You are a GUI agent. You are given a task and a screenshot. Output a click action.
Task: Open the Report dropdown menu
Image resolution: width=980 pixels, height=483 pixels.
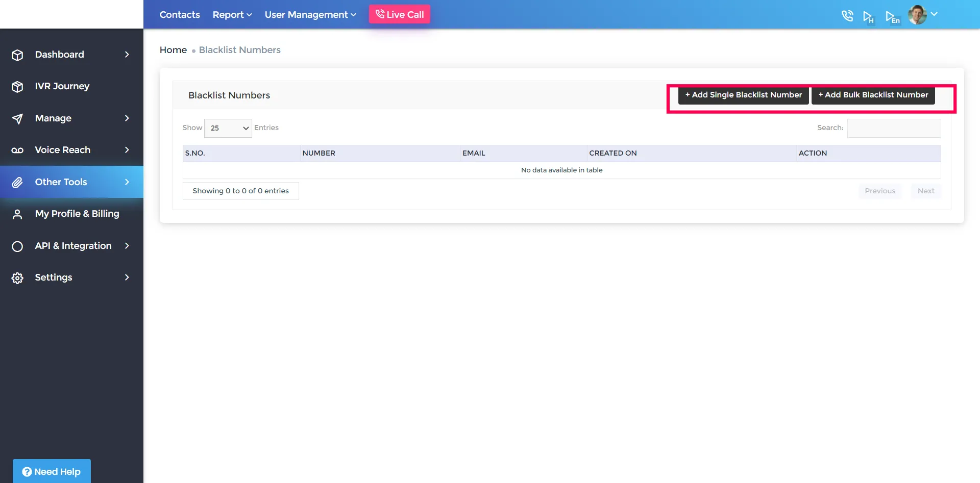[232, 15]
